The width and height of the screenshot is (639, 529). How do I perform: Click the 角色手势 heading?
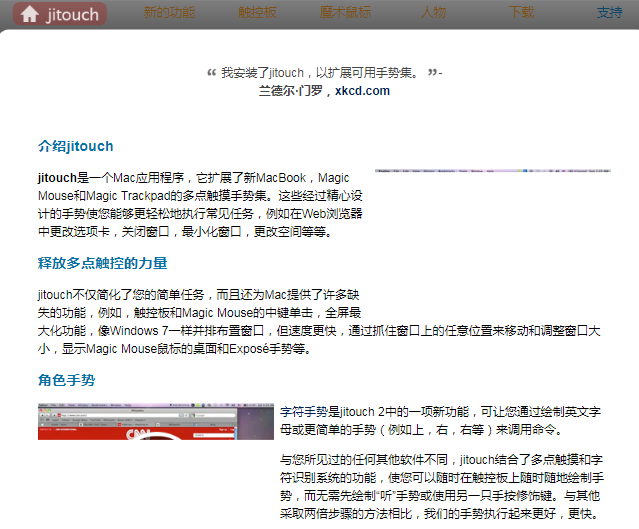pos(66,380)
